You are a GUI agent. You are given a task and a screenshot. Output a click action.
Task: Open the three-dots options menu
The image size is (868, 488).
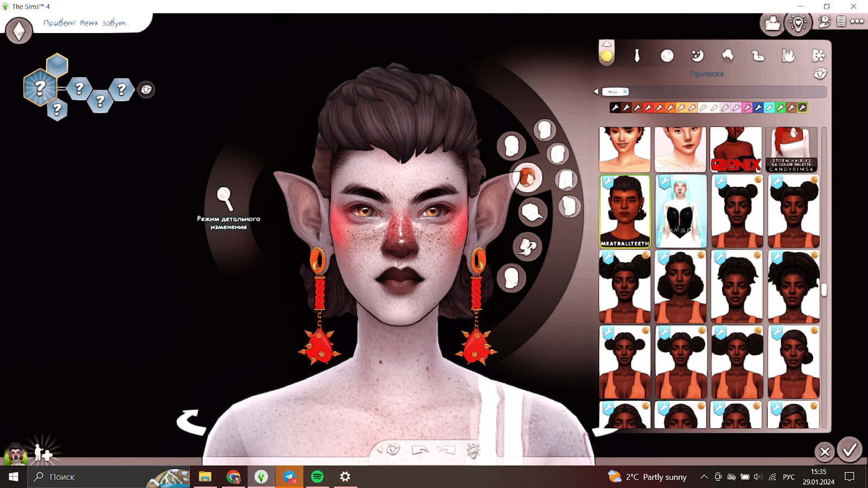[857, 22]
